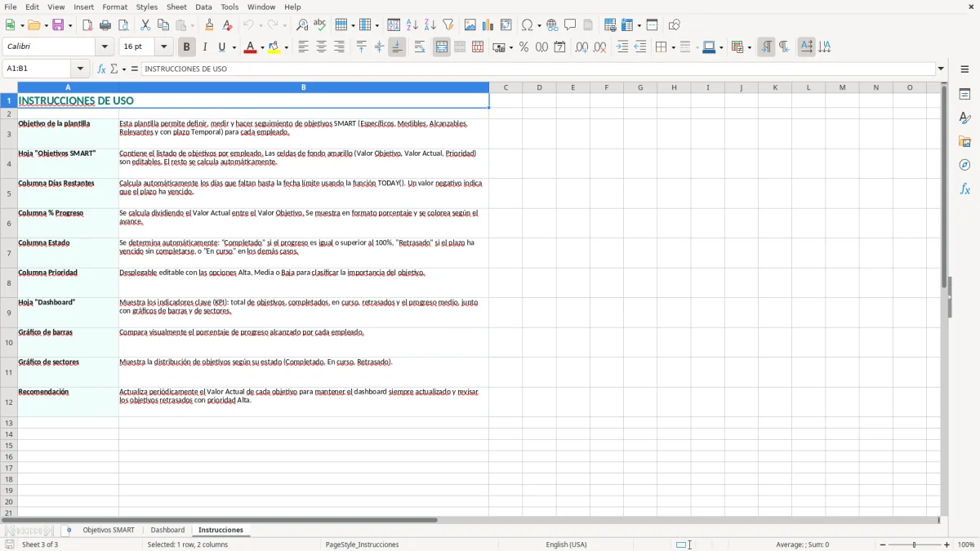Viewport: 980px width, 551px height.
Task: Open Sidebar Styles icon
Action: click(x=964, y=118)
